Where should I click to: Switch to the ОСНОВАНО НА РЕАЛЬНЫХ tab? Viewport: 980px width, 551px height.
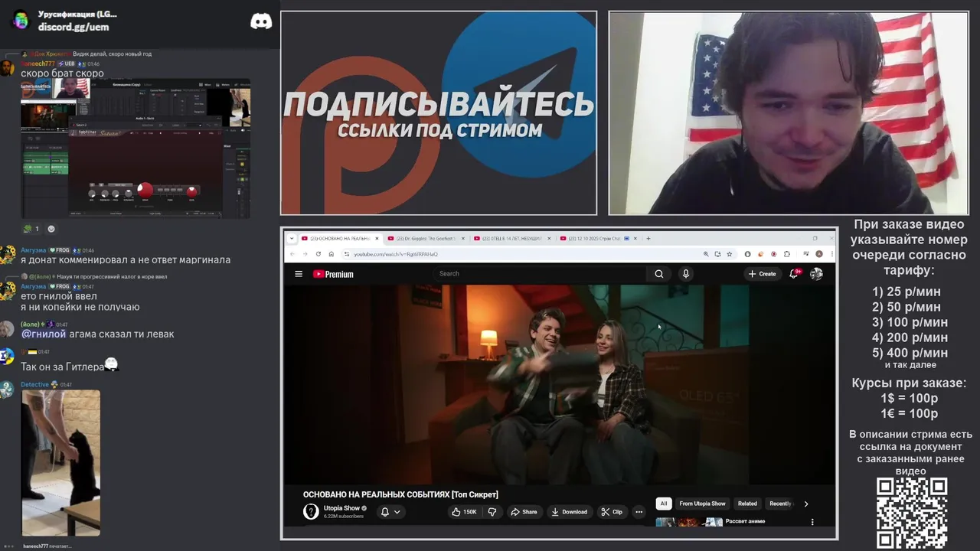click(x=341, y=238)
